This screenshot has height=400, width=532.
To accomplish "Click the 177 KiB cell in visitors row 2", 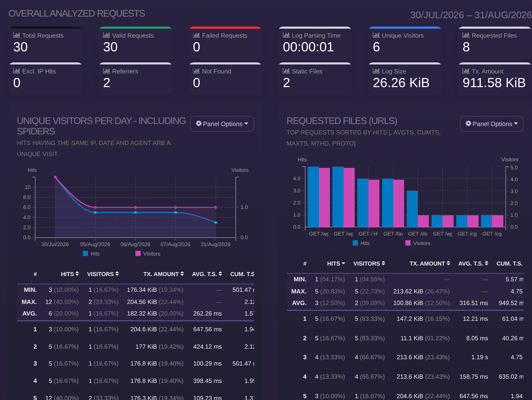I will point(159,347).
